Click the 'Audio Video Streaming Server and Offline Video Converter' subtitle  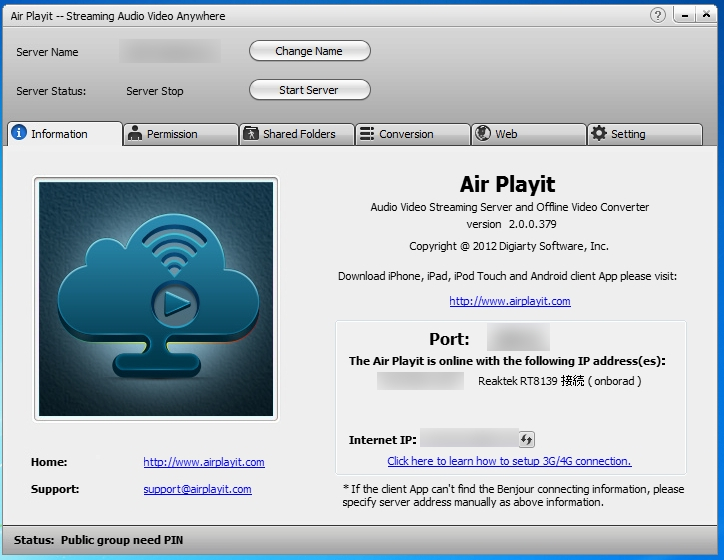click(509, 207)
